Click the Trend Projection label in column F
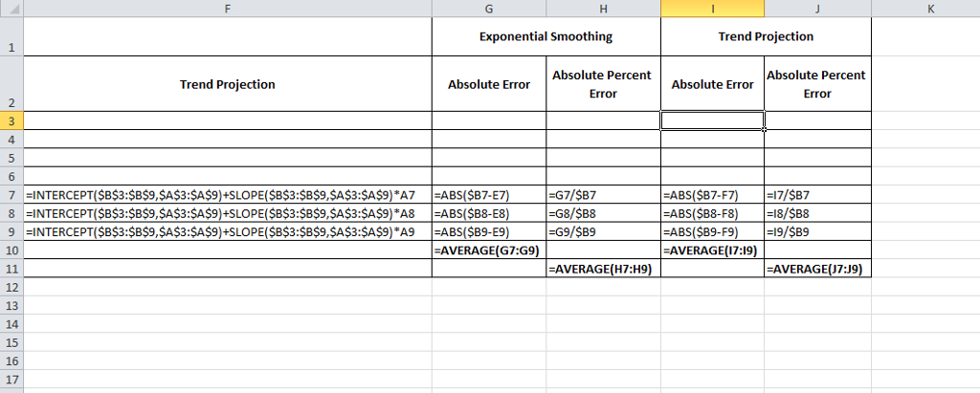This screenshot has width=980, height=393. click(227, 84)
